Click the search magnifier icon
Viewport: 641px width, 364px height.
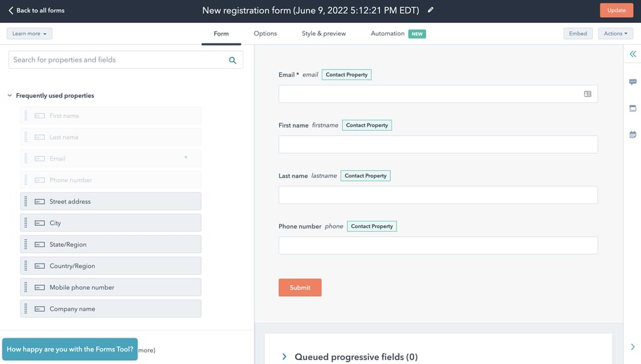click(233, 60)
